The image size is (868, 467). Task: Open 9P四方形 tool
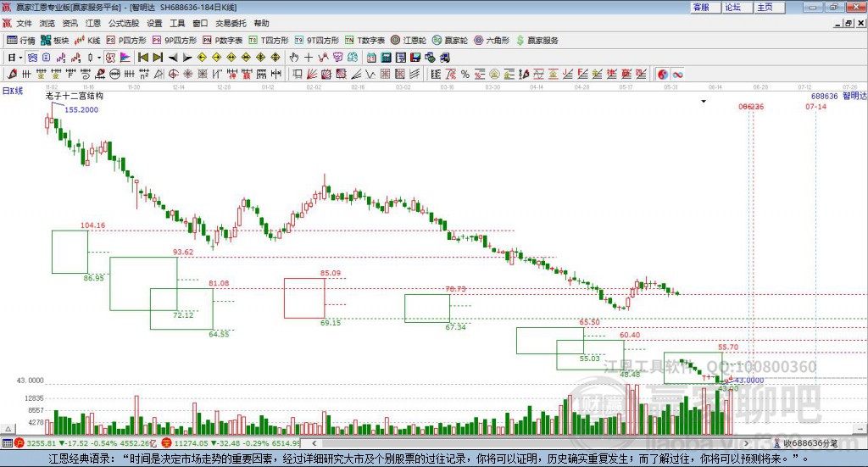175,41
